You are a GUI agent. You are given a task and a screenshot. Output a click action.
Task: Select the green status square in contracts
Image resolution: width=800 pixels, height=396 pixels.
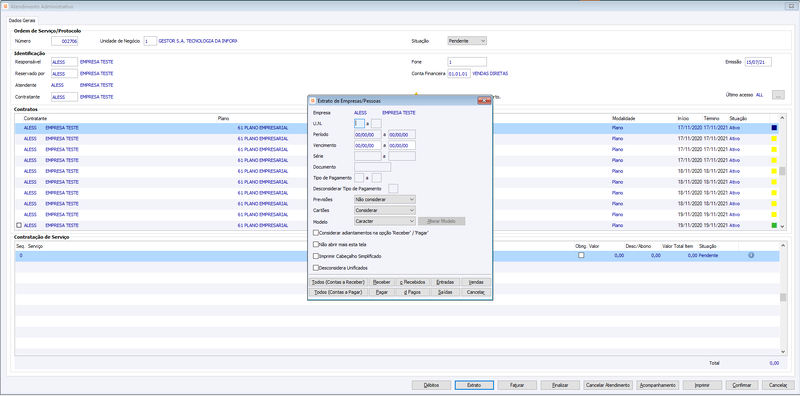tap(774, 225)
